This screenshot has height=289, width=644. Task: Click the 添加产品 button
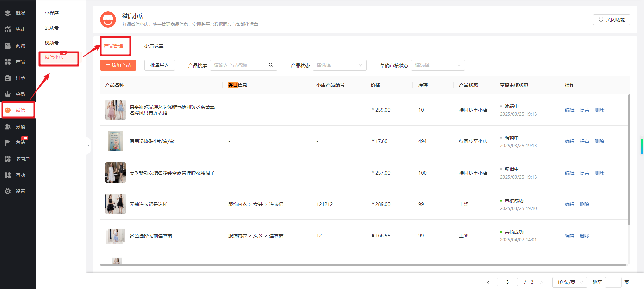tap(118, 65)
